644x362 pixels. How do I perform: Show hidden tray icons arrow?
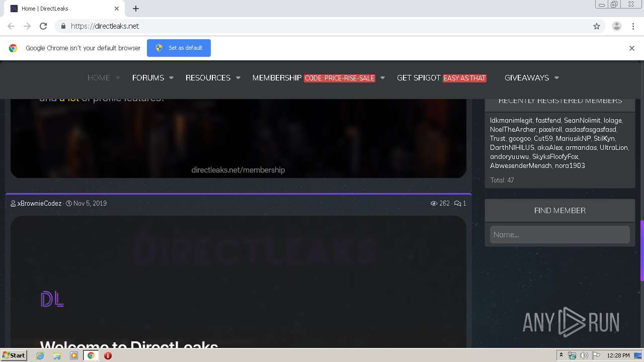pos(561,355)
